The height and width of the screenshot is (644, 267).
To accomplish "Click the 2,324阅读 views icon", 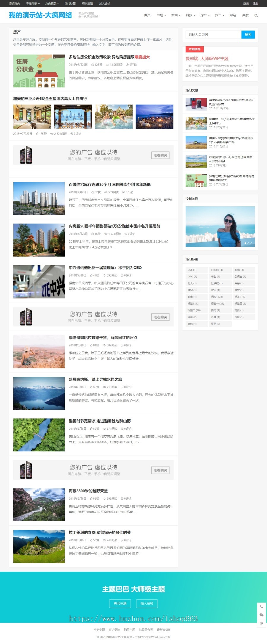I will point(52,134).
